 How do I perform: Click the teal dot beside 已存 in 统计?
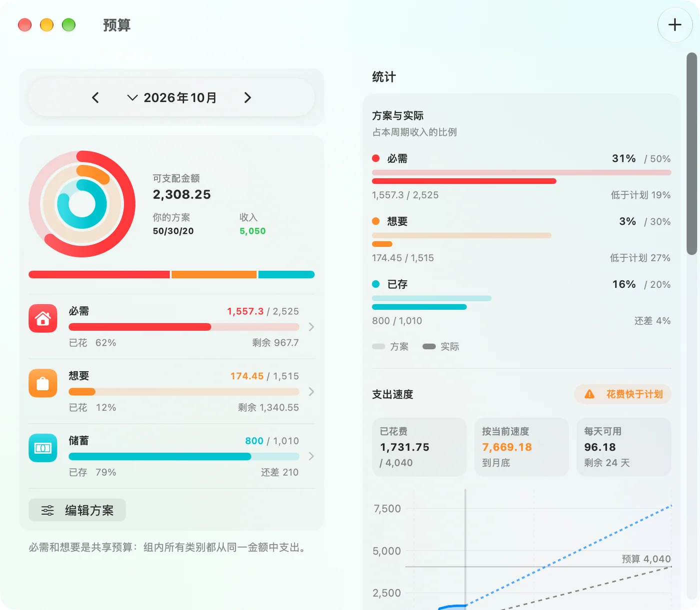[x=376, y=284]
